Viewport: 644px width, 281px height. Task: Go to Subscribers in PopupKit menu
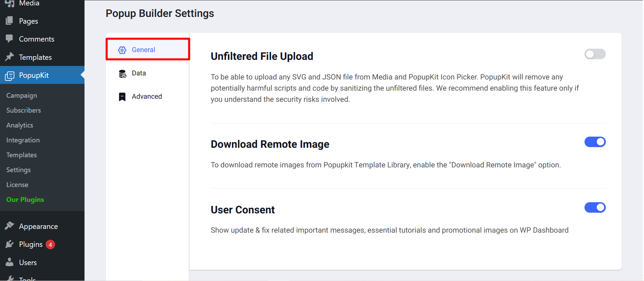[24, 111]
